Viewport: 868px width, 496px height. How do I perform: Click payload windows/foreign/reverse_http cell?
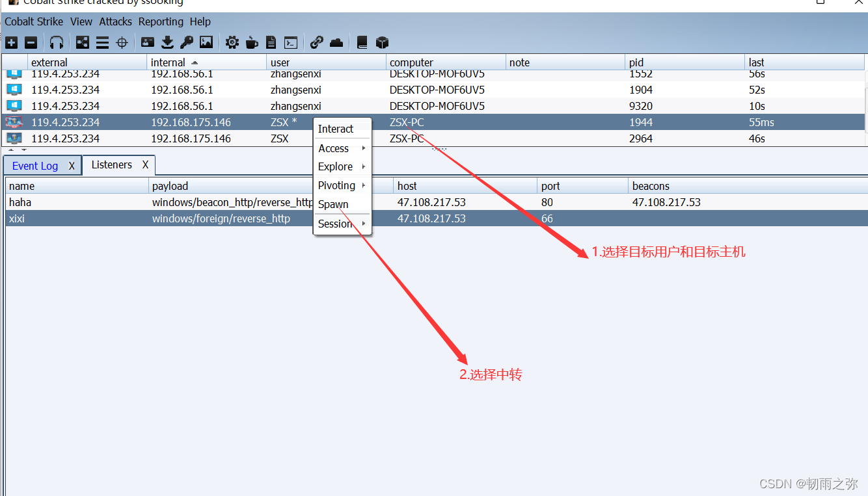pos(221,218)
